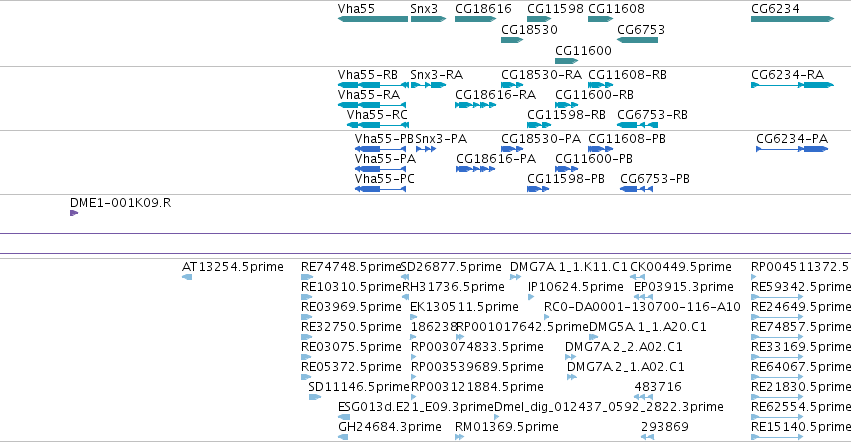
Task: Select the CG11600 gene label
Action: (x=583, y=50)
